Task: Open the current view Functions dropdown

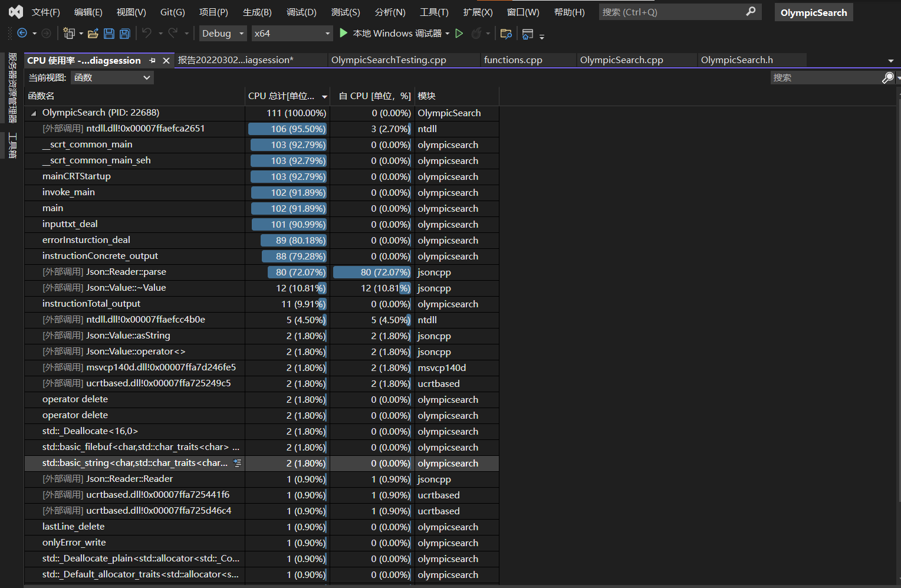Action: 112,77
